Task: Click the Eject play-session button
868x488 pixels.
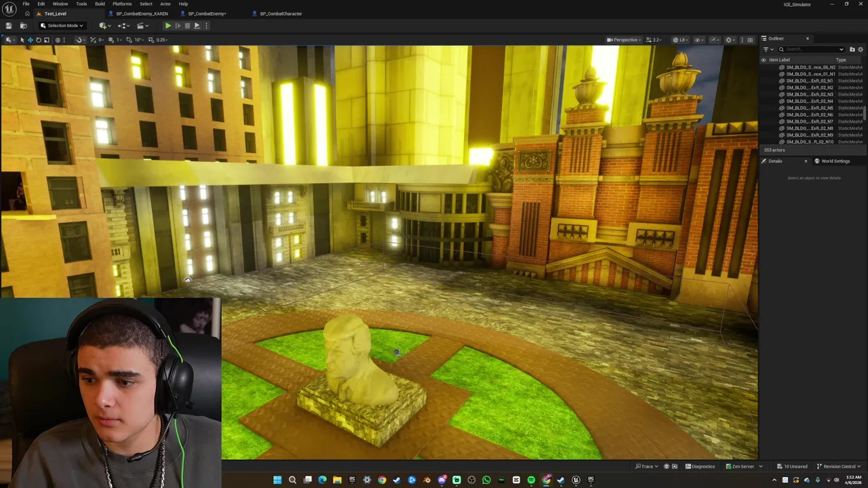Action: coord(197,26)
